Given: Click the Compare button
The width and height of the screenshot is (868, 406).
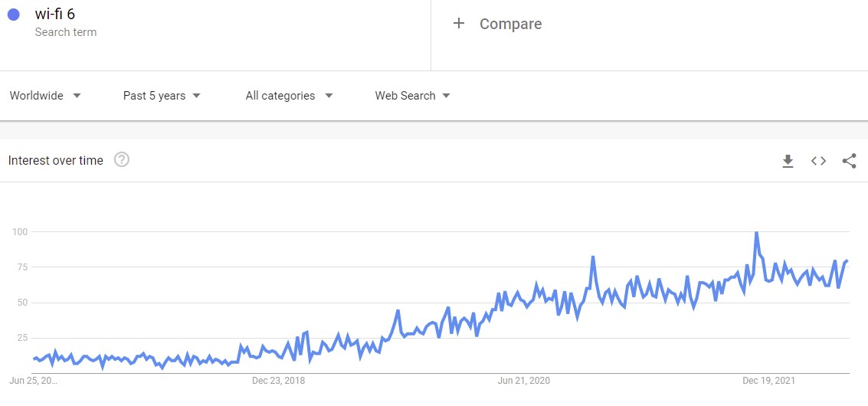Looking at the screenshot, I should [510, 24].
